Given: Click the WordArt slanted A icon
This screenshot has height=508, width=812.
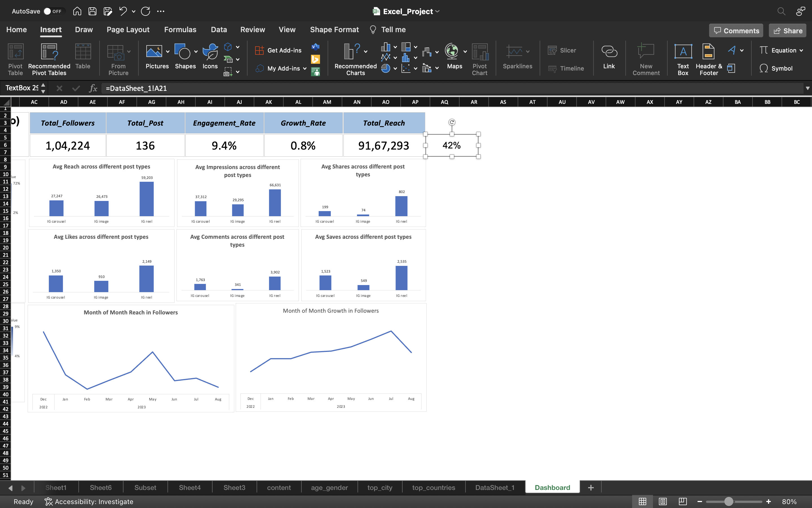Looking at the screenshot, I should coord(732,51).
